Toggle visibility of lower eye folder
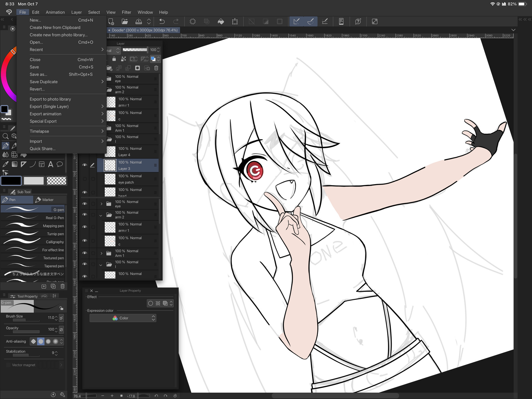Screen dimensions: 532x399 (x=85, y=204)
